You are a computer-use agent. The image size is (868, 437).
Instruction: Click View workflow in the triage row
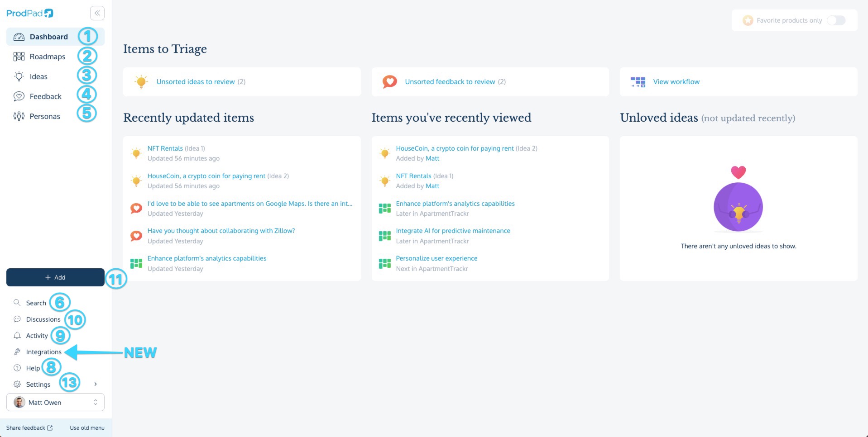click(676, 81)
